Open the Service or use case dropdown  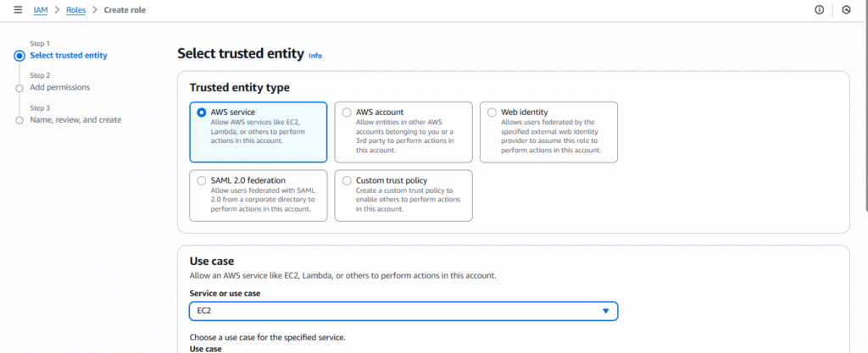[x=403, y=311]
